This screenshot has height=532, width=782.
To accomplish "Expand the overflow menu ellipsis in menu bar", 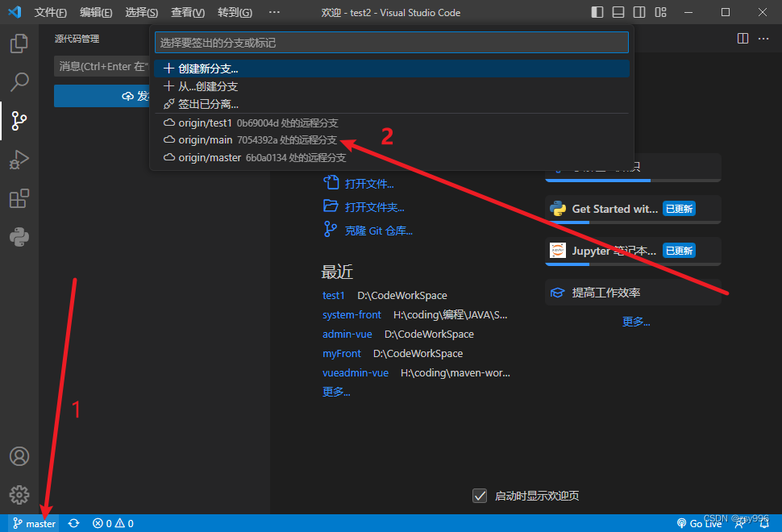I will point(274,12).
